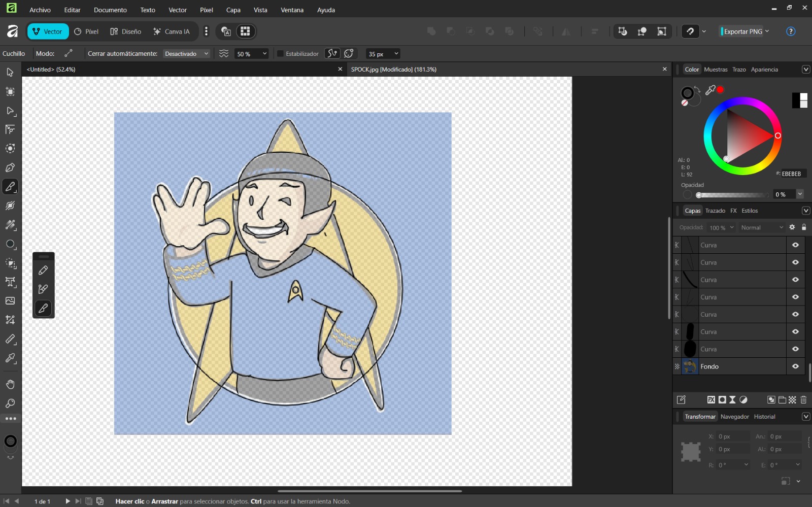Image resolution: width=812 pixels, height=507 pixels.
Task: Open the Exportar PNG dropdown
Action: pos(767,31)
